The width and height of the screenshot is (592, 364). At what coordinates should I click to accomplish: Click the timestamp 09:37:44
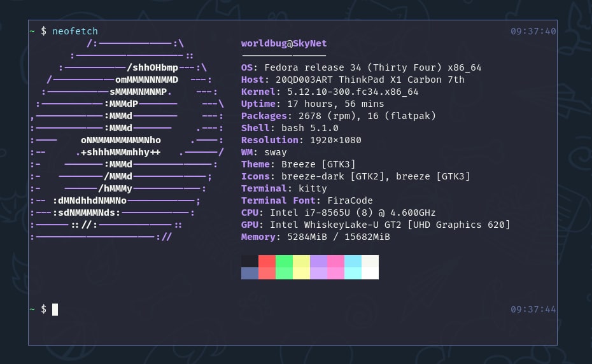[x=533, y=310]
